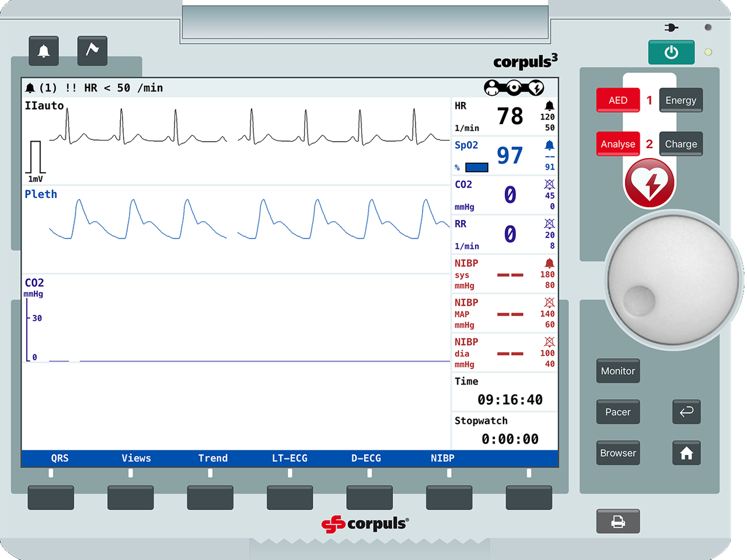Click the crossed-out NIBP dia alarm bell
Viewport: 747px width, 560px height.
click(x=549, y=342)
